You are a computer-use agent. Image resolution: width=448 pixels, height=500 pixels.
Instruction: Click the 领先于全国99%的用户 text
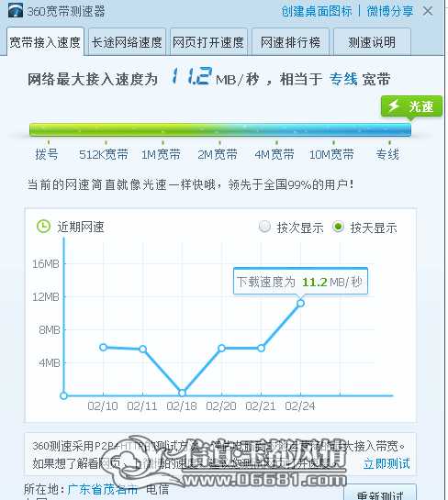(x=291, y=184)
